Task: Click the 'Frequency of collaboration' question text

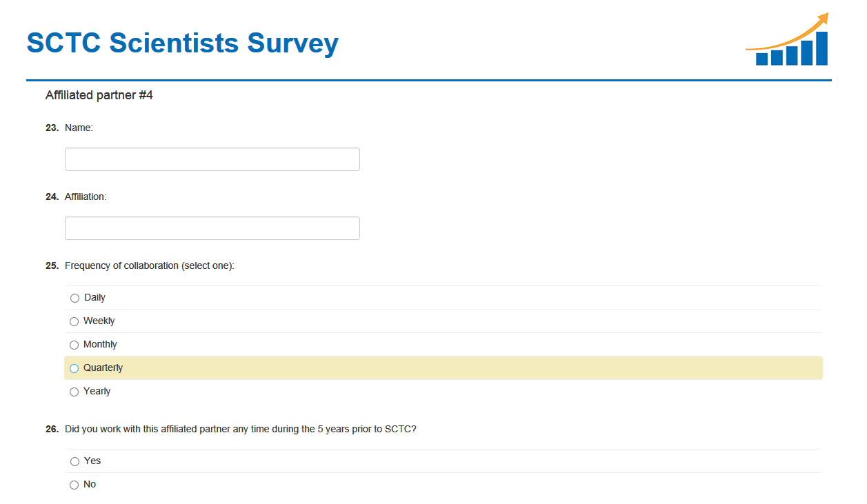Action: tap(150, 265)
